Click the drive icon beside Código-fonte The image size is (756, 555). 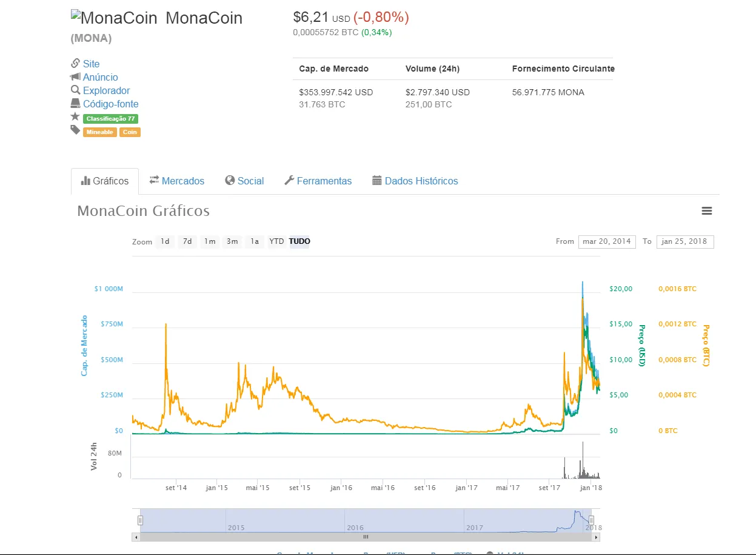(76, 104)
